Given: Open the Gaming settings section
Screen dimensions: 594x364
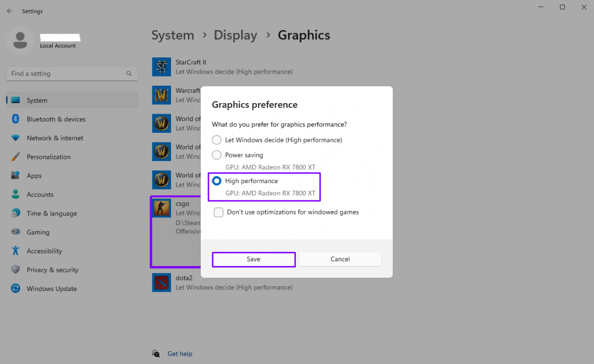Looking at the screenshot, I should point(38,232).
